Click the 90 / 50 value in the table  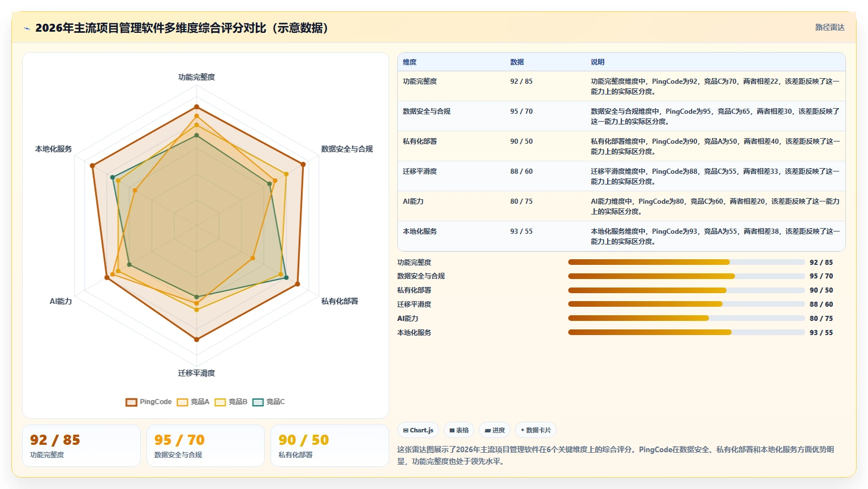pos(521,141)
